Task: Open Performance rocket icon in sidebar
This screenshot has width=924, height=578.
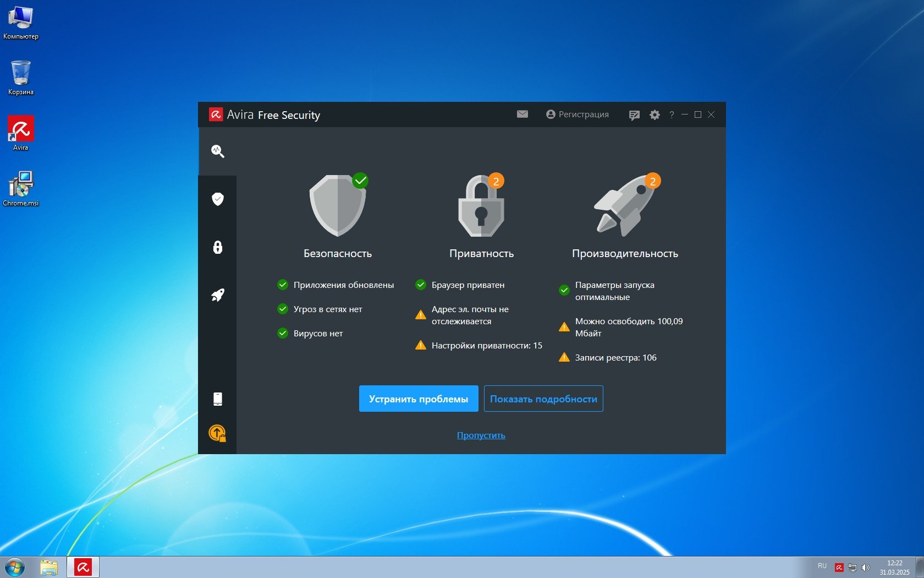Action: coord(217,295)
